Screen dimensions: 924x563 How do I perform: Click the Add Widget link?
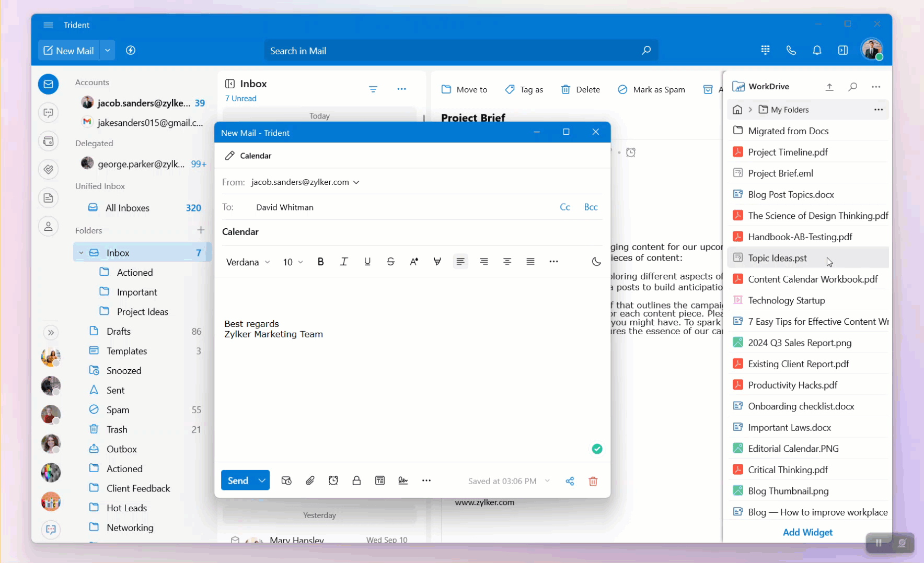807,532
